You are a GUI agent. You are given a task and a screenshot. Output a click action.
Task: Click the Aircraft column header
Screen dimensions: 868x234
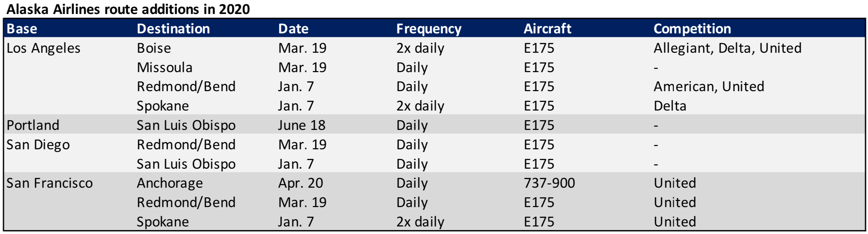coord(547,29)
